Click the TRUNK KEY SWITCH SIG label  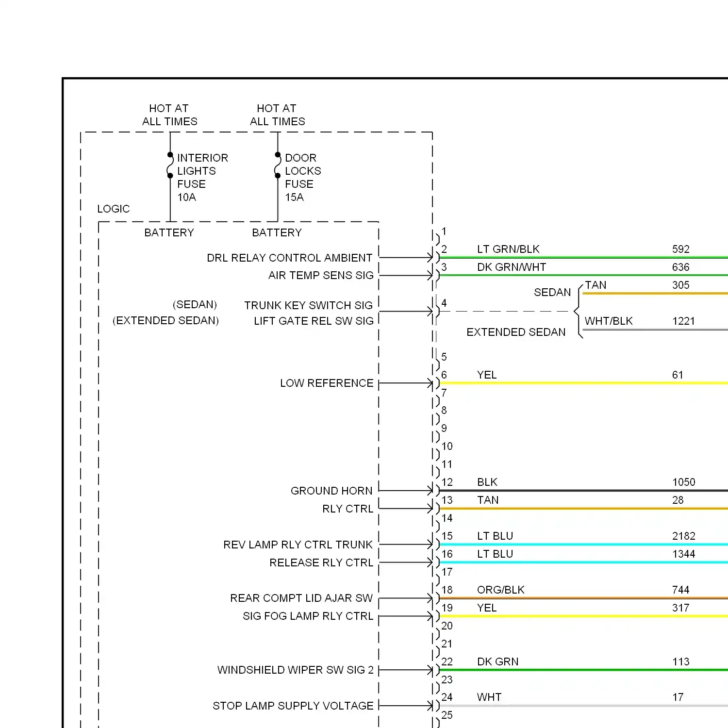click(308, 305)
